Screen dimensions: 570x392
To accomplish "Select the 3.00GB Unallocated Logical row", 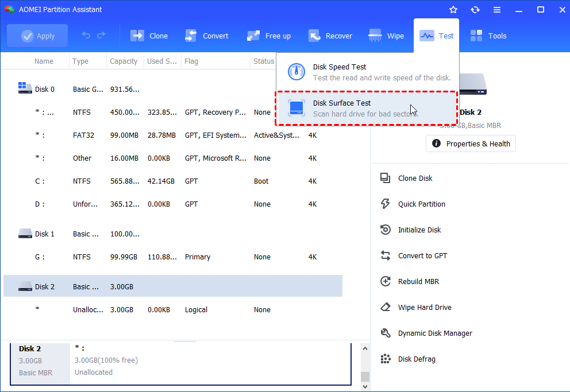I will coord(173,309).
